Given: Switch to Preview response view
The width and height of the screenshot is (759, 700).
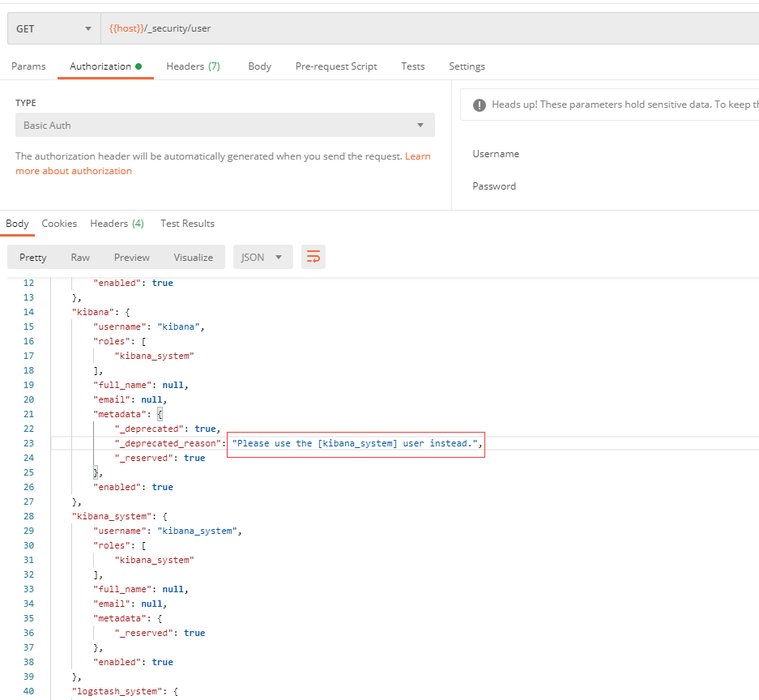Looking at the screenshot, I should coord(132,257).
